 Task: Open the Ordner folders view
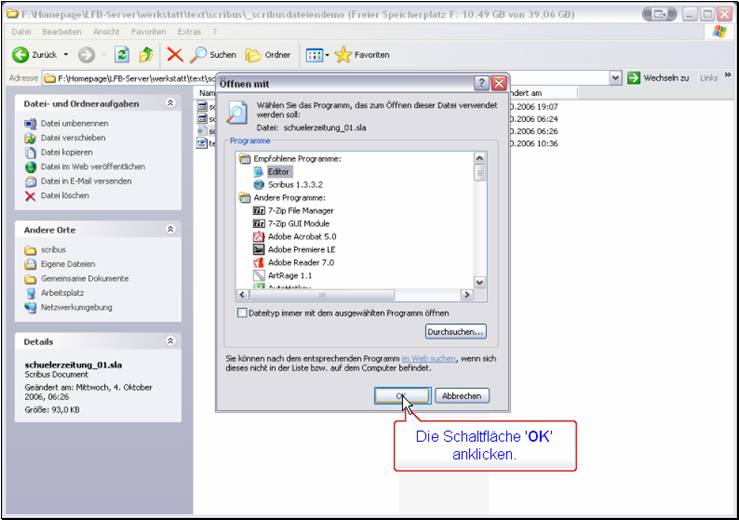[x=268, y=55]
